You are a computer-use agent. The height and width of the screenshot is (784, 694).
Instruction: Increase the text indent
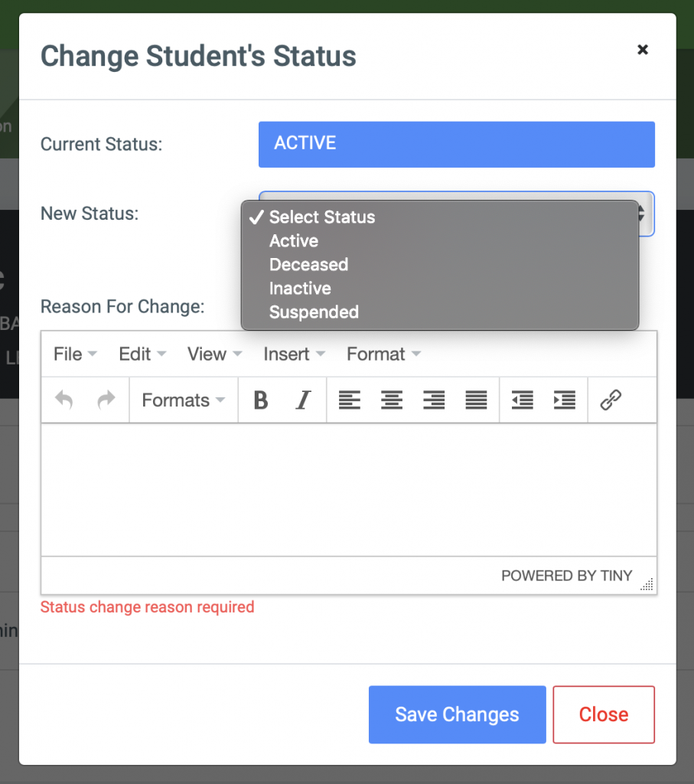pos(564,400)
